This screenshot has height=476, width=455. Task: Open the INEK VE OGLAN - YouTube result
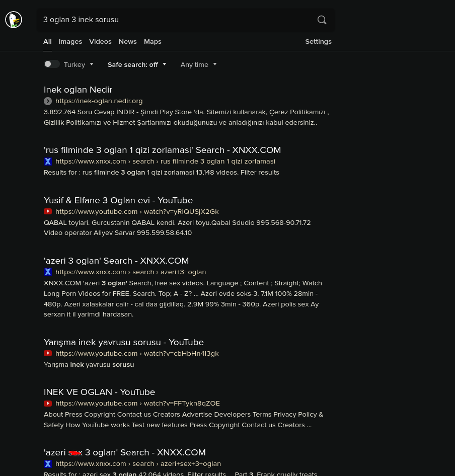coord(99,392)
